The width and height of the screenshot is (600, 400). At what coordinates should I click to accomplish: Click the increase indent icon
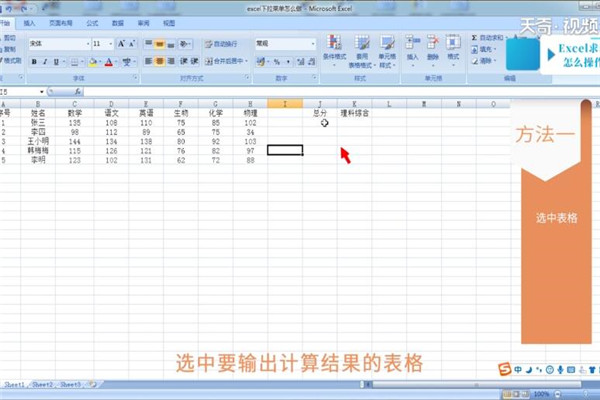pyautogui.click(x=194, y=61)
